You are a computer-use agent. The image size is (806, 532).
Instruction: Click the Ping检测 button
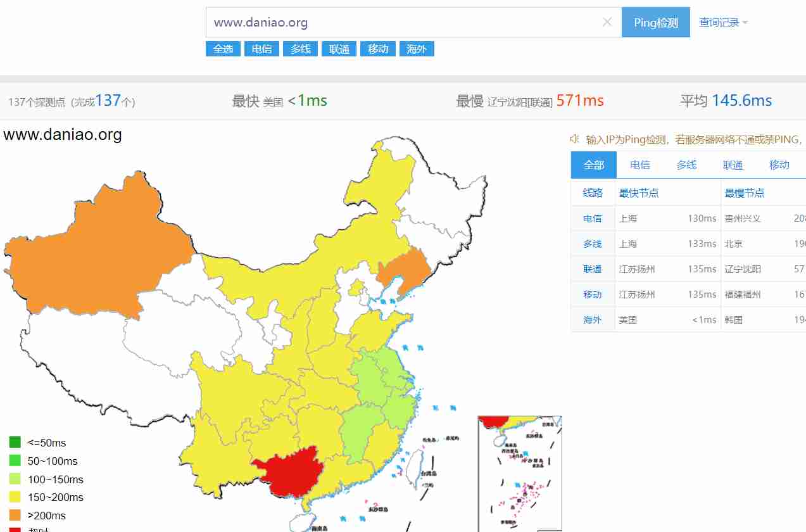pyautogui.click(x=656, y=22)
